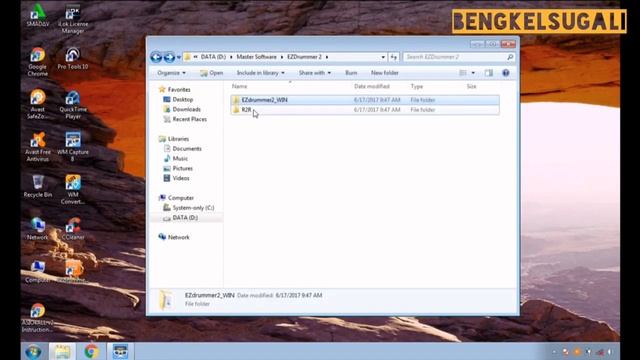Go to DATA (D:) breadcrumb
Viewport: 640px width, 360px height.
coord(213,57)
